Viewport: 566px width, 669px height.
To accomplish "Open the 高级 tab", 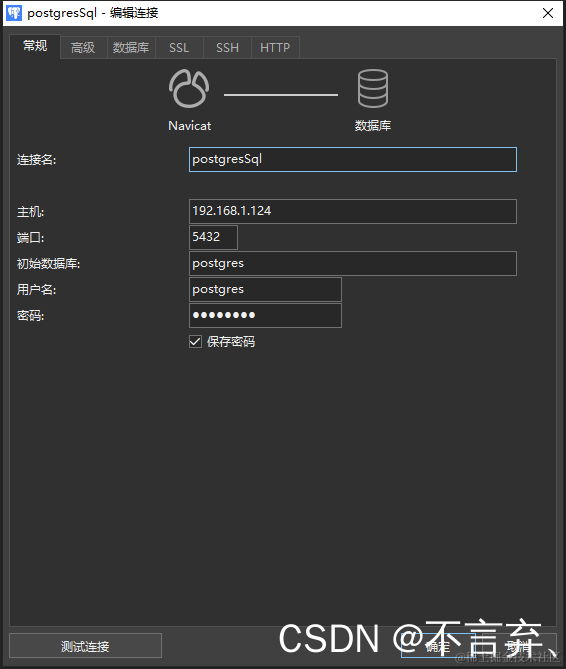I will click(83, 47).
